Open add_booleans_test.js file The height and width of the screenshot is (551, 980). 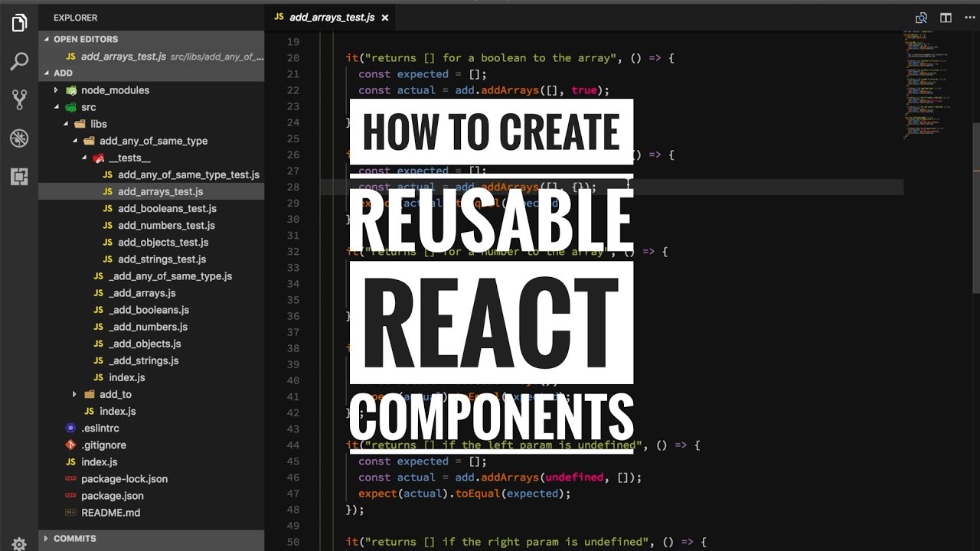[152, 208]
